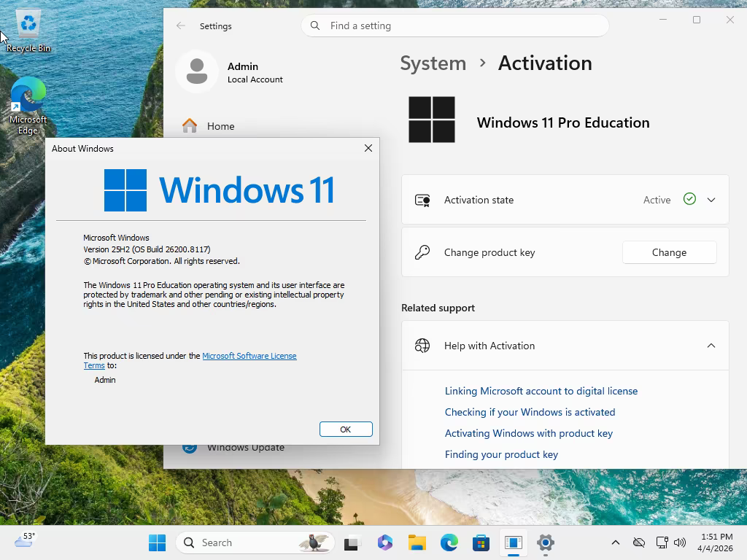Click the Activation breadcrumb title
747x560 pixels.
[545, 63]
